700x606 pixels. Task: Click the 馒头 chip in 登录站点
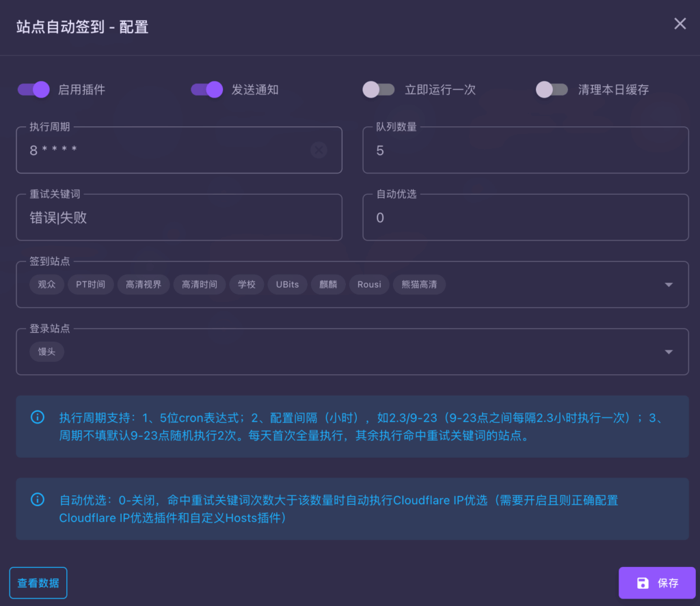click(46, 352)
